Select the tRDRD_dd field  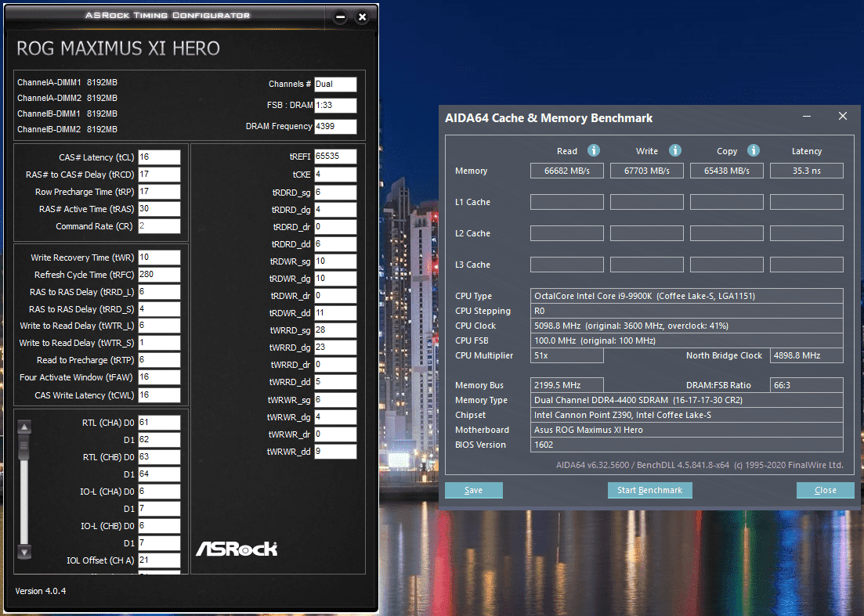point(335,244)
